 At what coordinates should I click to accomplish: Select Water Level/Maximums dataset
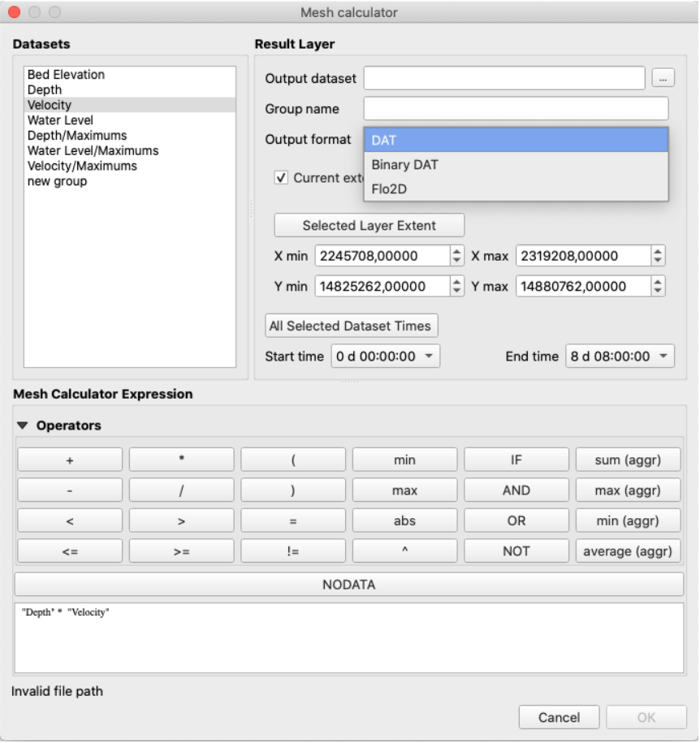tap(93, 151)
